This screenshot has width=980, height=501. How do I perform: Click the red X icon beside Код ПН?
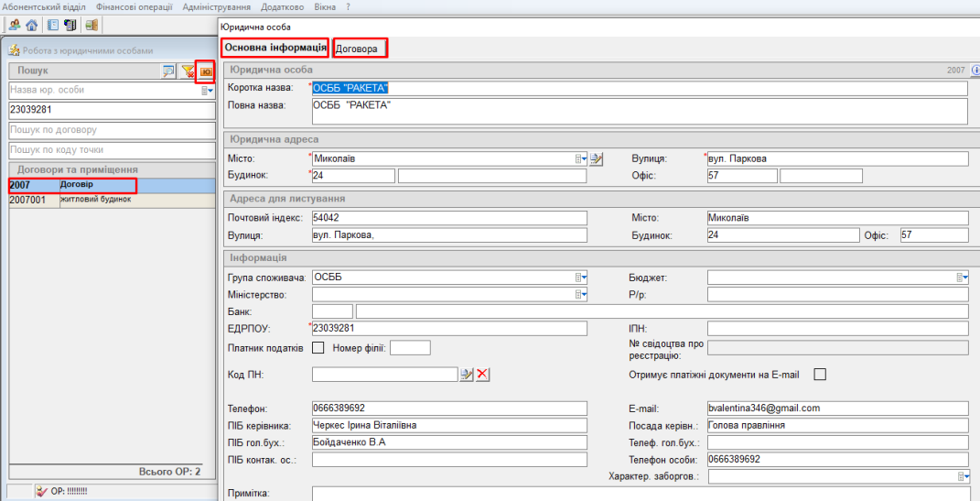click(483, 374)
